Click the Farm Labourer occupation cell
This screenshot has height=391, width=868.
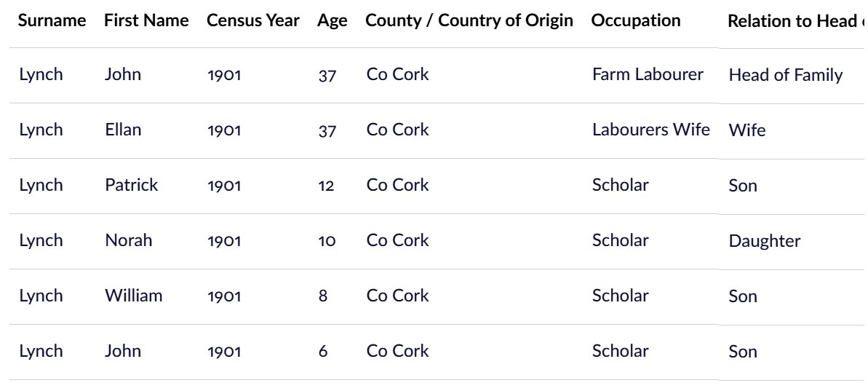(648, 74)
